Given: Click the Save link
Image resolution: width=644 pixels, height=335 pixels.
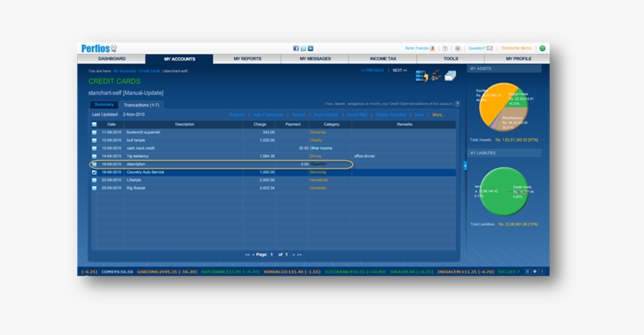Looking at the screenshot, I should [x=419, y=115].
